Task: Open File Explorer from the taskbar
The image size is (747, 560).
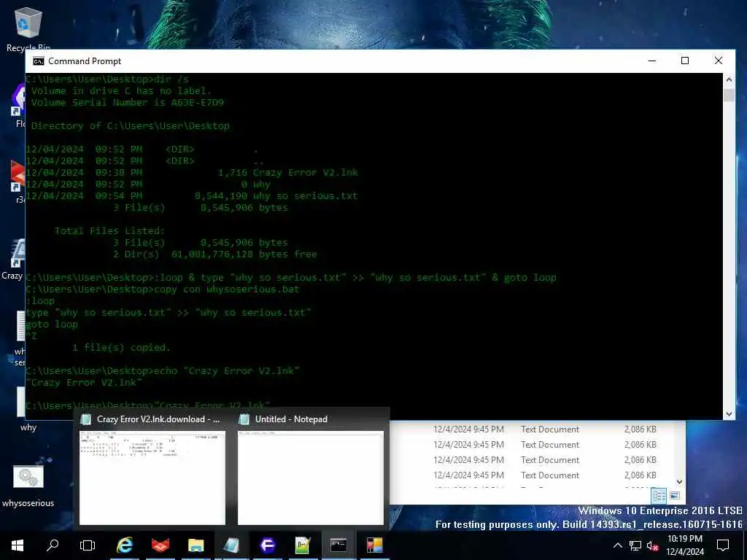Action: pos(196,545)
